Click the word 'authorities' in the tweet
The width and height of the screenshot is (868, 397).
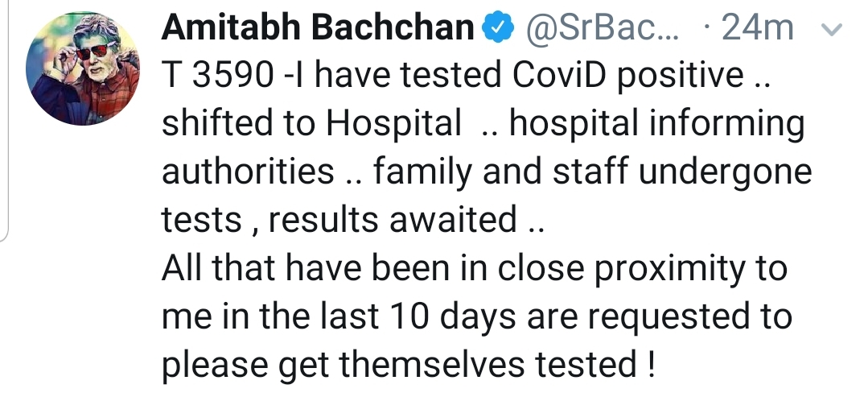tap(248, 172)
